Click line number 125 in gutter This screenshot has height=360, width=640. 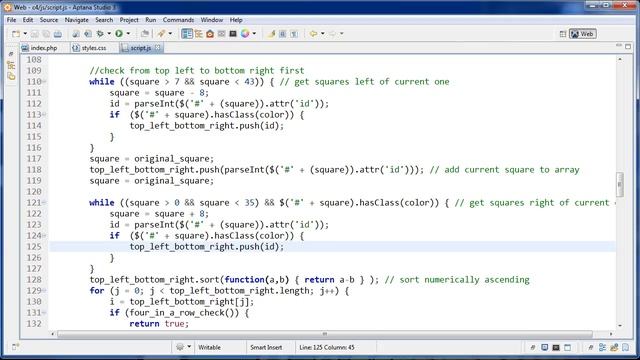34,247
